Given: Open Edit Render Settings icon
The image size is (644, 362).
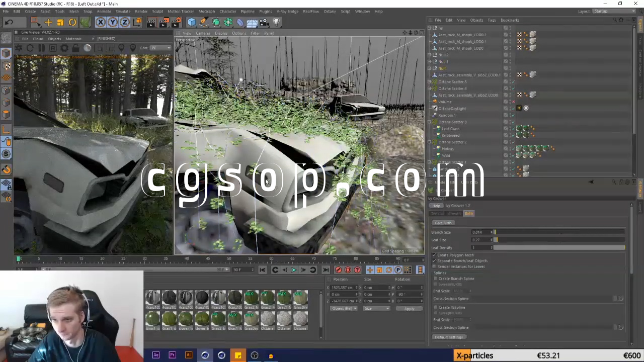Looking at the screenshot, I should coord(176,22).
